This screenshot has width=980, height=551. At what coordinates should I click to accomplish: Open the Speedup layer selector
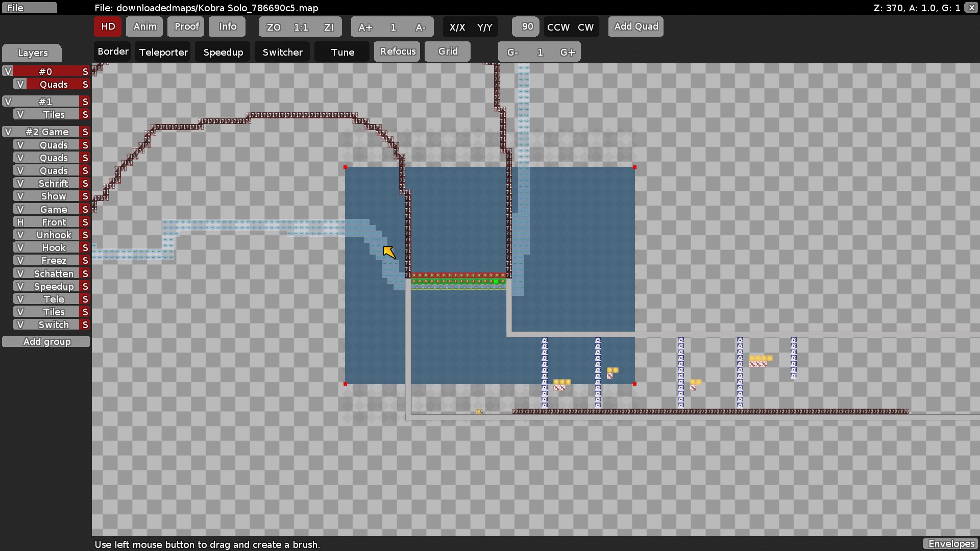click(223, 52)
